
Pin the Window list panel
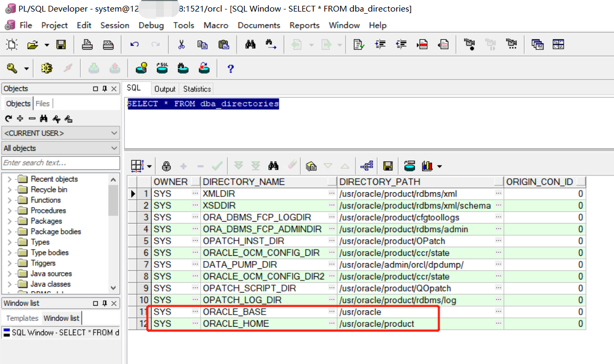click(105, 304)
